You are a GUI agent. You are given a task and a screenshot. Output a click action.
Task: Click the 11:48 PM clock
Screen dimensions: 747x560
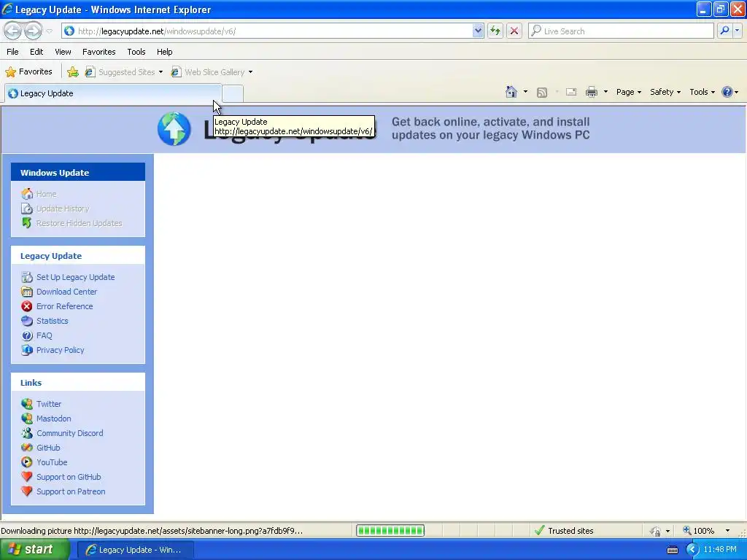[x=720, y=550]
